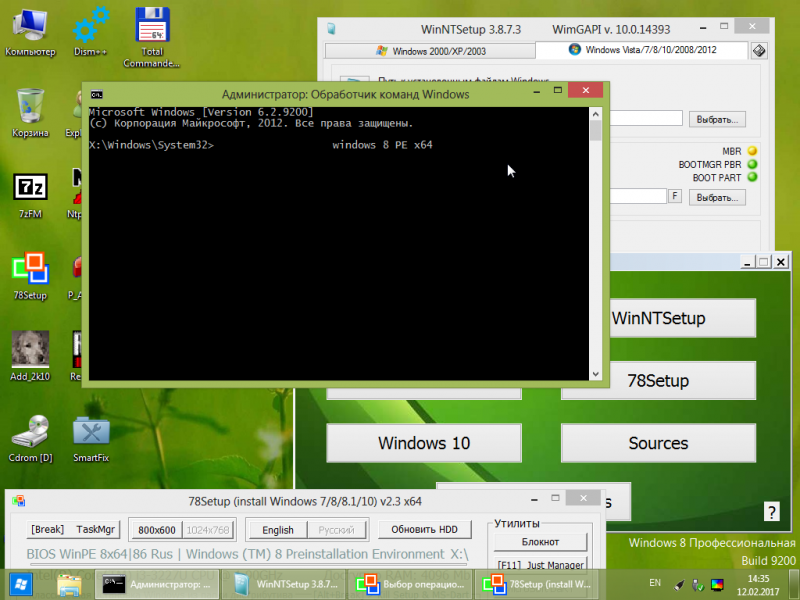
Task: Close the launcher window behind WinNTSetup
Action: point(781,262)
